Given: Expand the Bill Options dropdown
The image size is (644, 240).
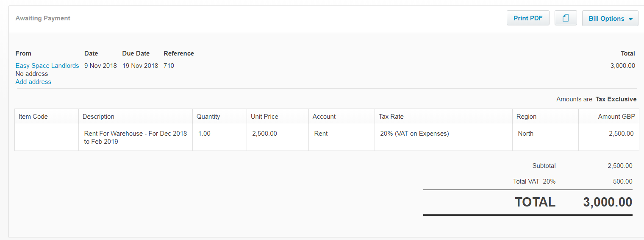Looking at the screenshot, I should pyautogui.click(x=610, y=19).
